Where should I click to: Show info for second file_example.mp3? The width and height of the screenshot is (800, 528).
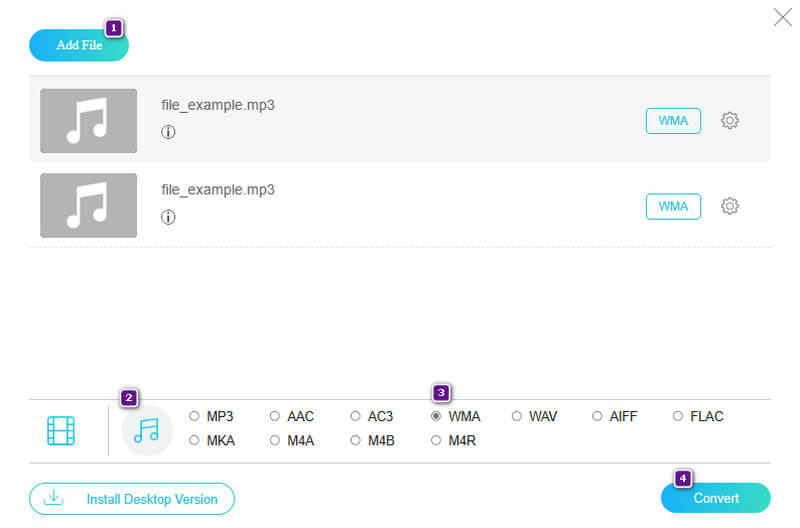coord(168,217)
